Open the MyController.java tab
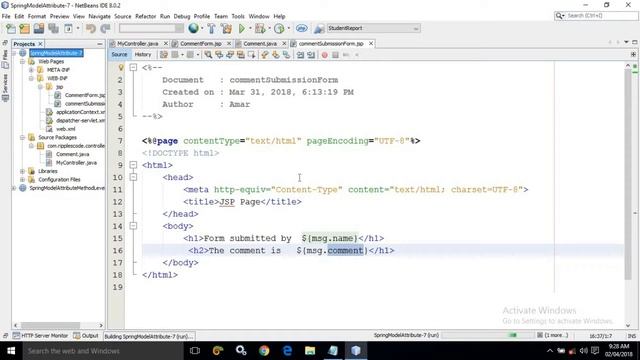The height and width of the screenshot is (360, 640). click(138, 43)
